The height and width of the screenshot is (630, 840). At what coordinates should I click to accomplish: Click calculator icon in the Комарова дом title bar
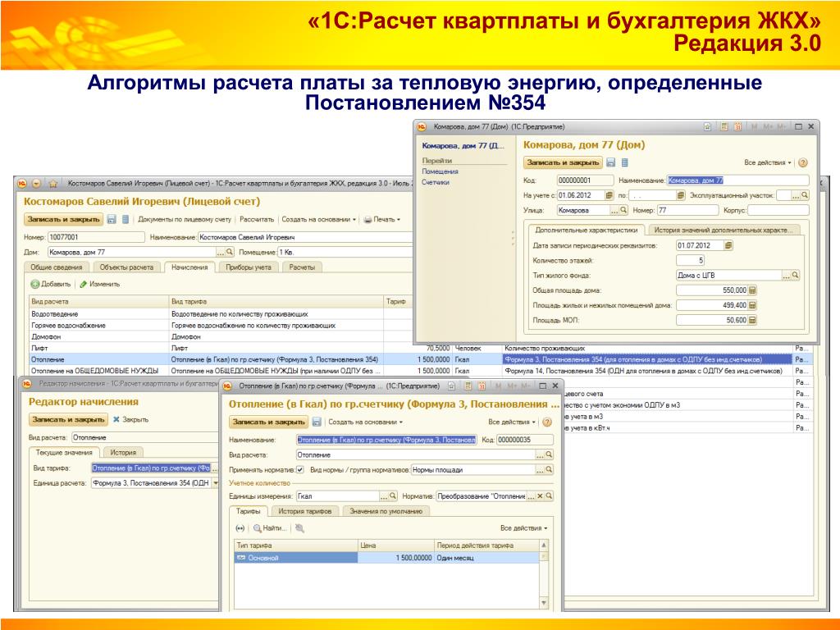pos(724,127)
